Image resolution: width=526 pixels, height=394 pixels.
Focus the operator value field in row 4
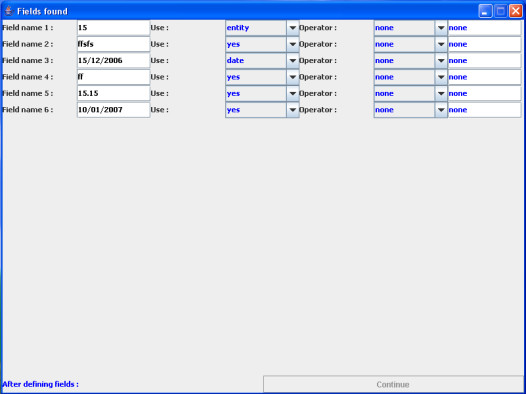pos(485,77)
